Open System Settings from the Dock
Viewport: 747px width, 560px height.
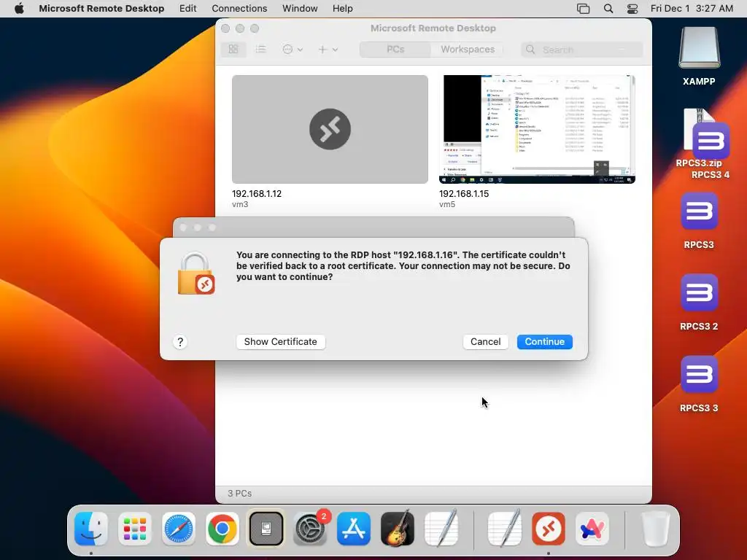pos(310,529)
